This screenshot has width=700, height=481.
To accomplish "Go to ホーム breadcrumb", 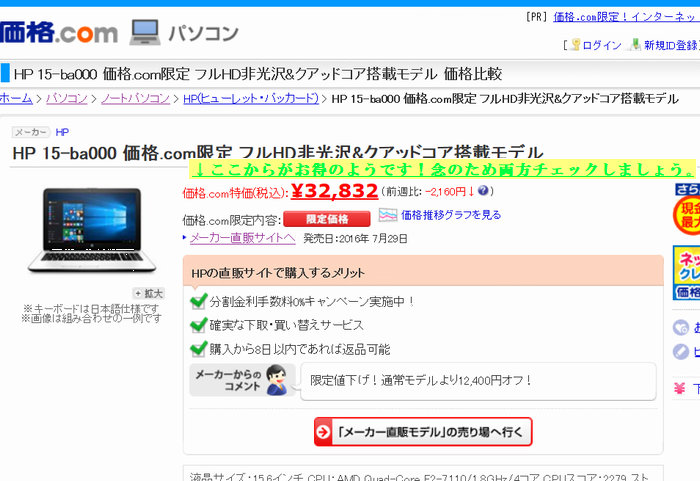I will [16, 98].
